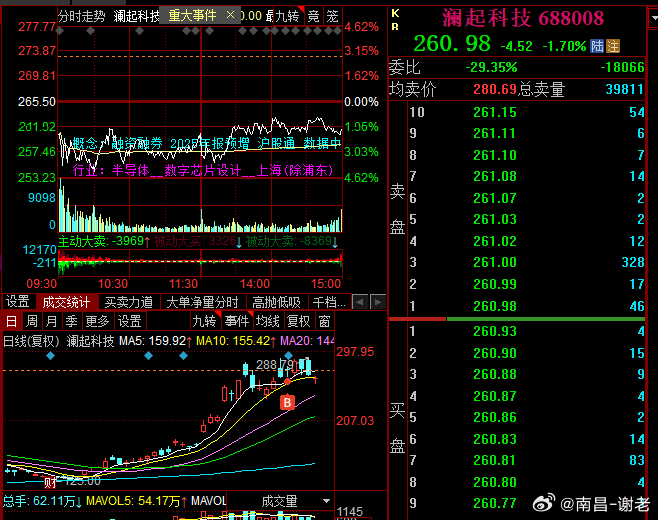
Task: Click the 陆 Stock Connect badge
Action: (597, 46)
